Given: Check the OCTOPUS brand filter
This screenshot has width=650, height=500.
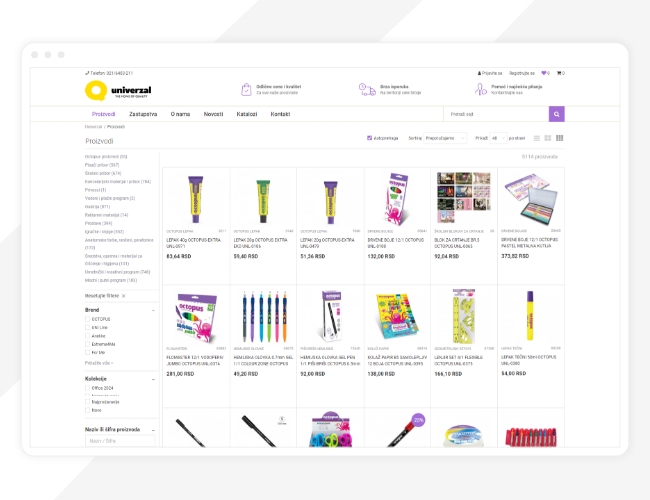Looking at the screenshot, I should click(87, 319).
